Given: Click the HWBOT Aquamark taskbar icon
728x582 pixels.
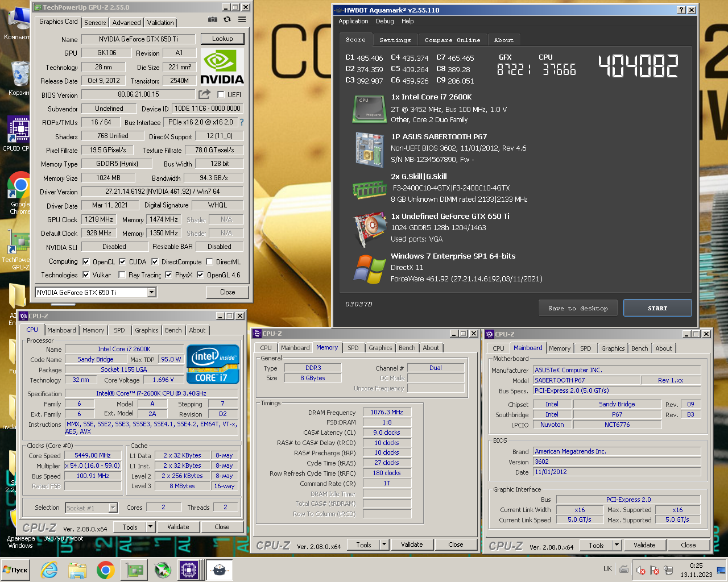Looking at the screenshot, I should tap(219, 569).
